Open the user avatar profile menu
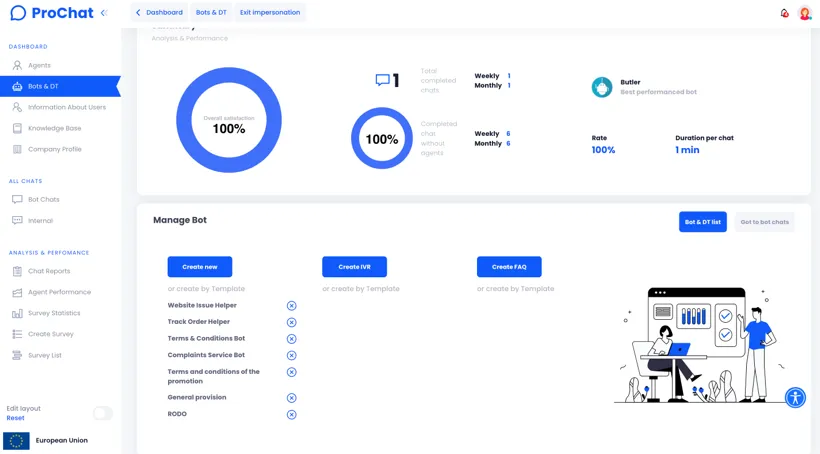This screenshot has height=454, width=820. point(805,13)
